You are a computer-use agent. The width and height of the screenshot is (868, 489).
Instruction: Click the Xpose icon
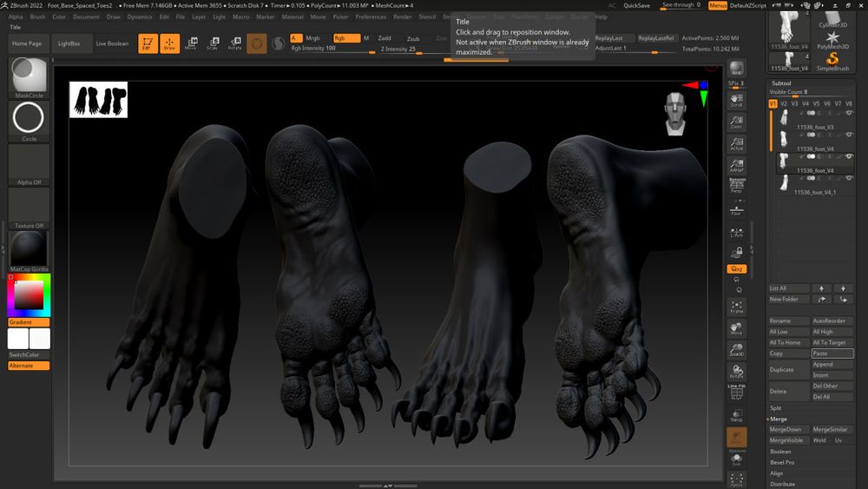pyautogui.click(x=736, y=480)
